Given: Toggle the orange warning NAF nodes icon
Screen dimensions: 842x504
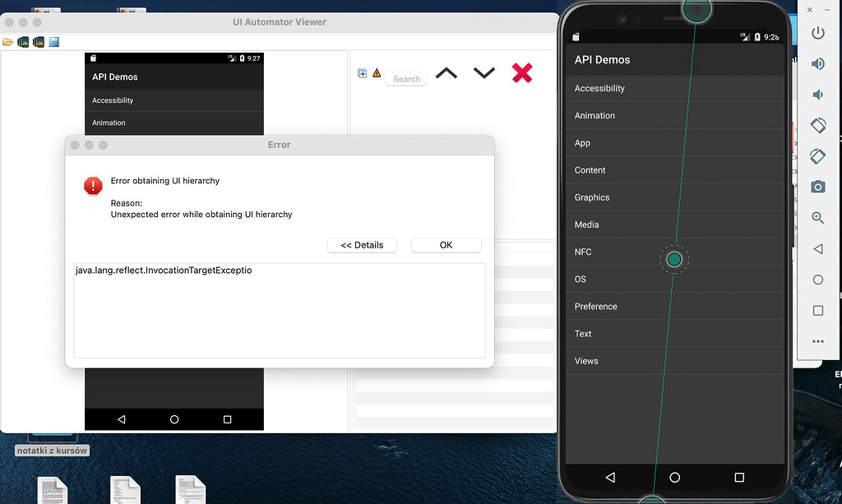Looking at the screenshot, I should coord(377,73).
